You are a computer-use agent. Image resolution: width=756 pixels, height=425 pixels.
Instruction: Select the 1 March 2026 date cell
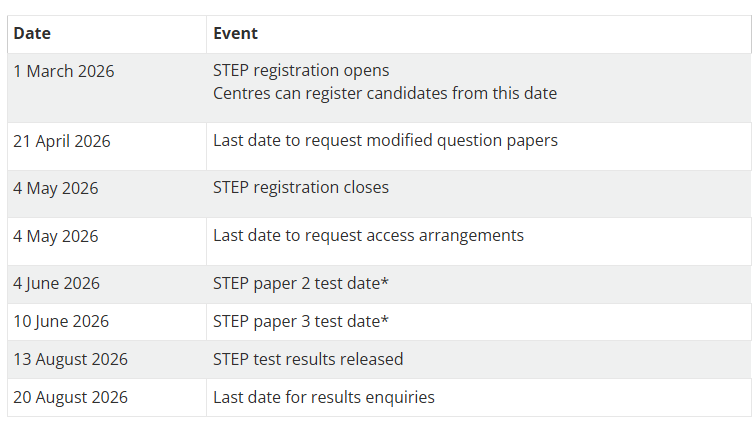(x=64, y=71)
